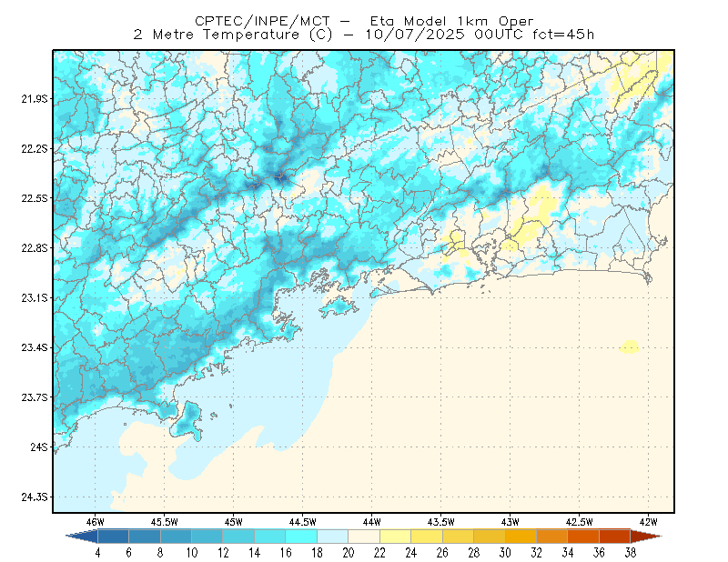
Task: Click the 21.9S latitude axis label
Action: point(35,98)
